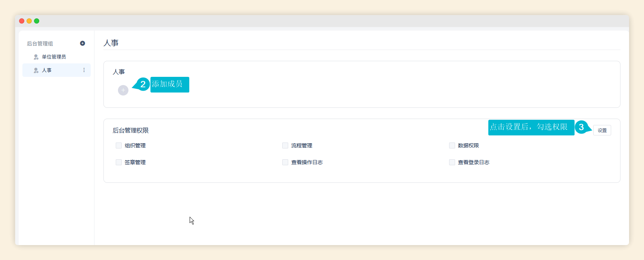Click the 点击设置后，勾选权限 callout
The image size is (644, 260).
pyautogui.click(x=531, y=127)
